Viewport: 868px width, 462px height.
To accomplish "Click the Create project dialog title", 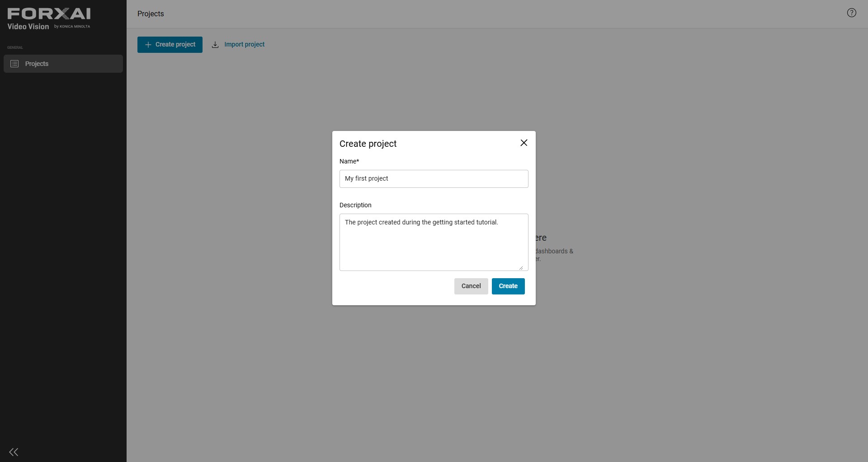I will point(368,144).
